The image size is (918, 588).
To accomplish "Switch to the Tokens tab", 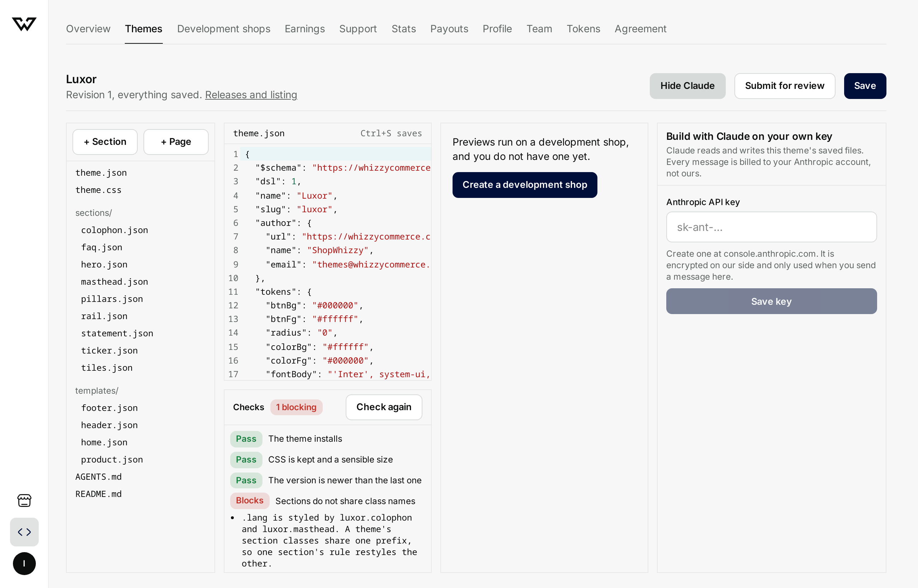I will click(x=583, y=29).
